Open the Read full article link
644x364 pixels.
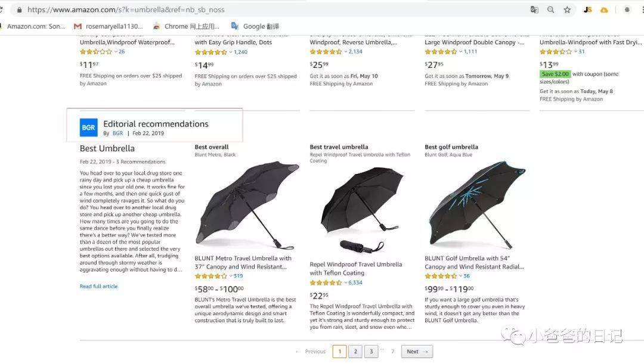tap(98, 287)
